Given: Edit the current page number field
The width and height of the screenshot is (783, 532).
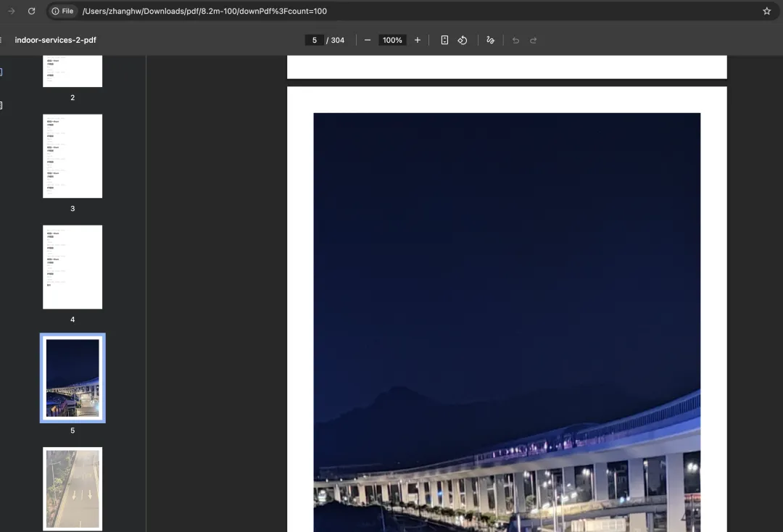Looking at the screenshot, I should pos(314,40).
